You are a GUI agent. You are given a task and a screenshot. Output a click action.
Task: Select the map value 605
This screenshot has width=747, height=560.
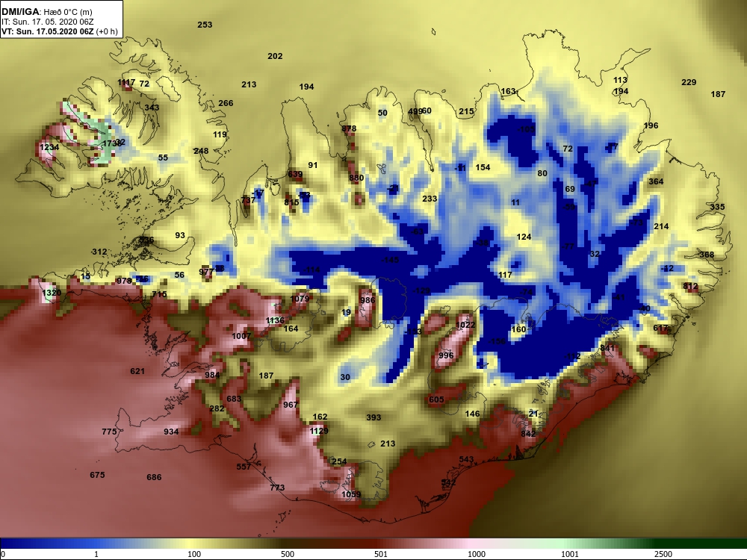[x=436, y=400]
